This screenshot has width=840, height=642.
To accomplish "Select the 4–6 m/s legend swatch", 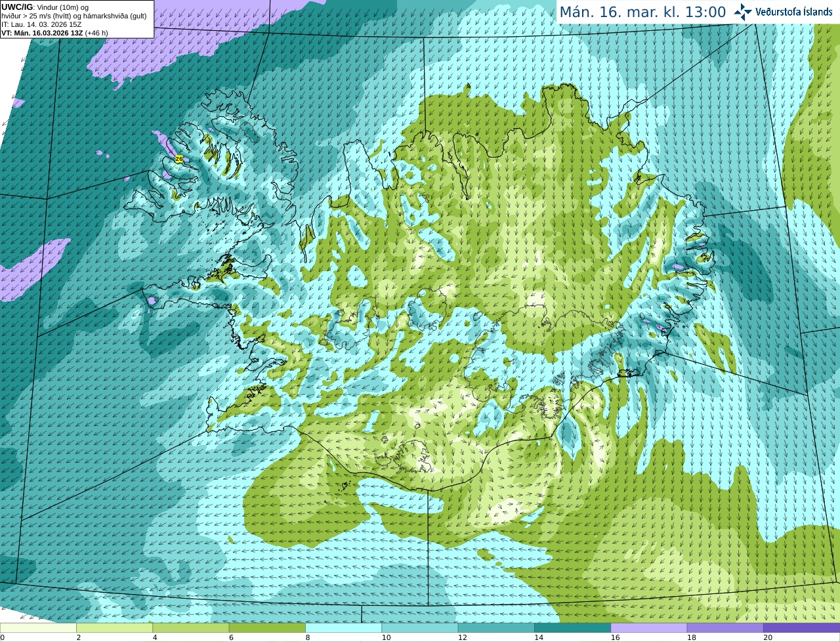I will point(191,628).
